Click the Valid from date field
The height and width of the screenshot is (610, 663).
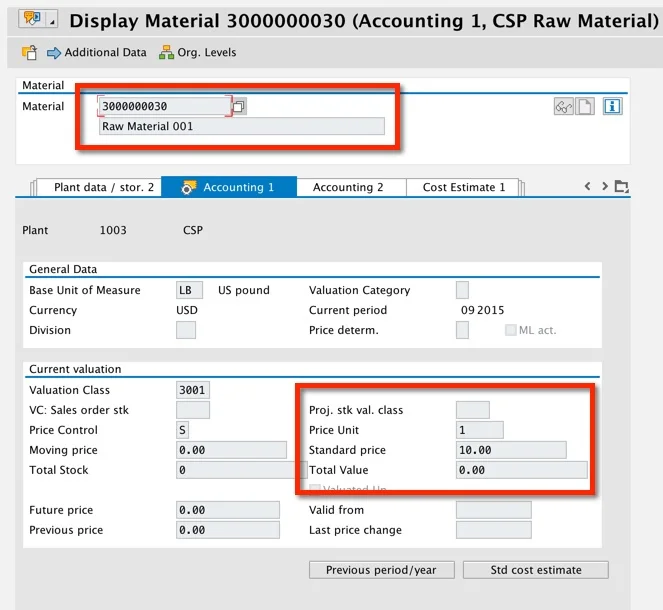point(493,510)
